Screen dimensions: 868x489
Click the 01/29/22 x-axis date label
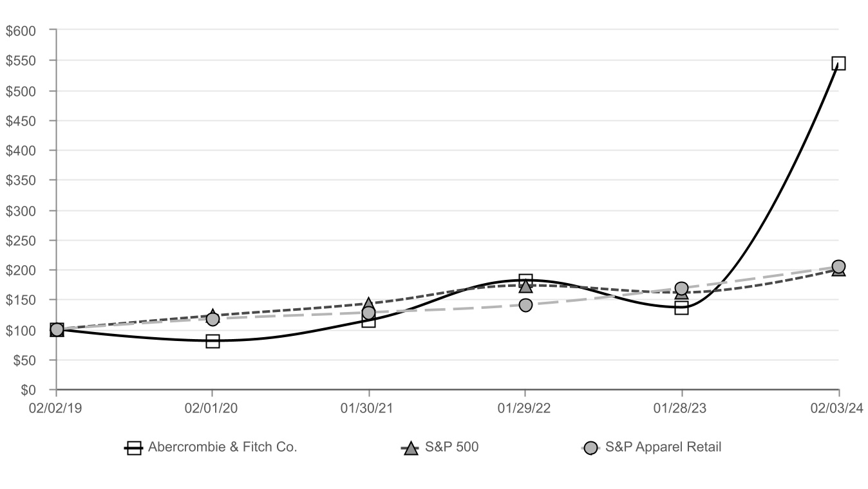point(525,408)
